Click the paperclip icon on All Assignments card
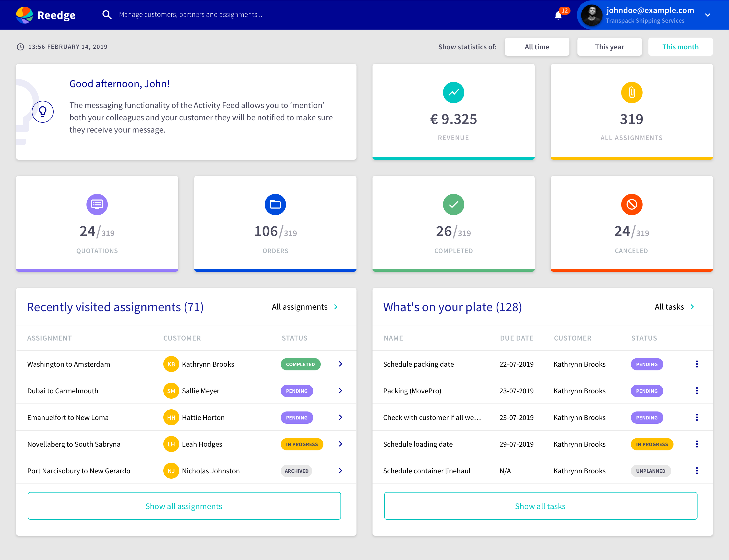729x560 pixels. [x=631, y=92]
